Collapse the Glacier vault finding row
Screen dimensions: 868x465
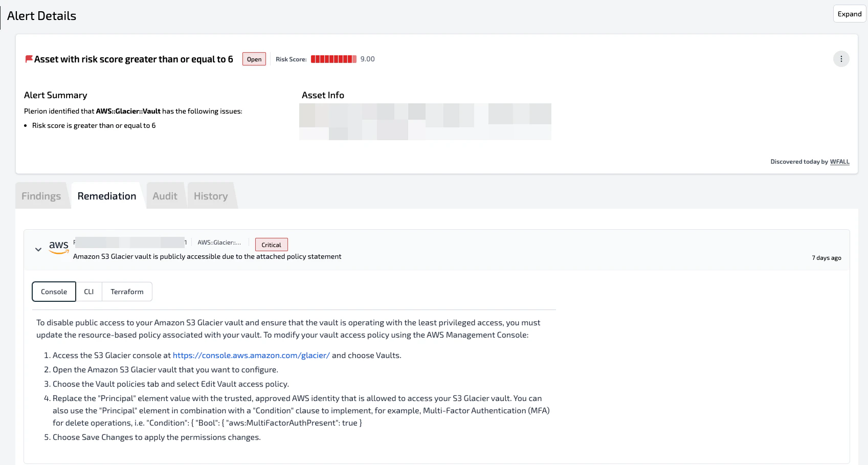pyautogui.click(x=38, y=250)
